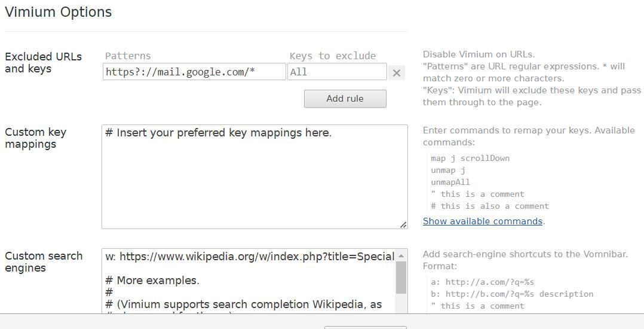
Task: Click the Keys to exclude field showing All
Action: (337, 72)
